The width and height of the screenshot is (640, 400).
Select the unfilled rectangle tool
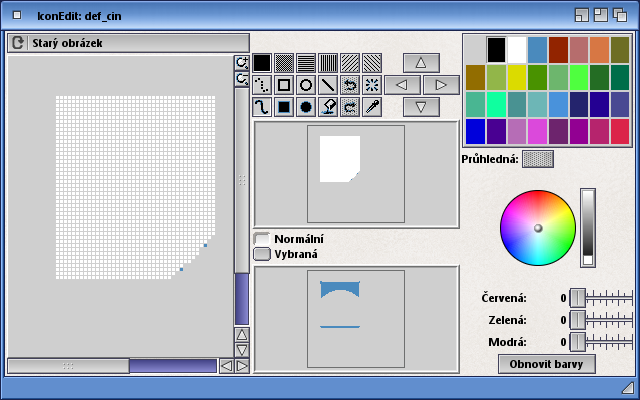(x=283, y=85)
